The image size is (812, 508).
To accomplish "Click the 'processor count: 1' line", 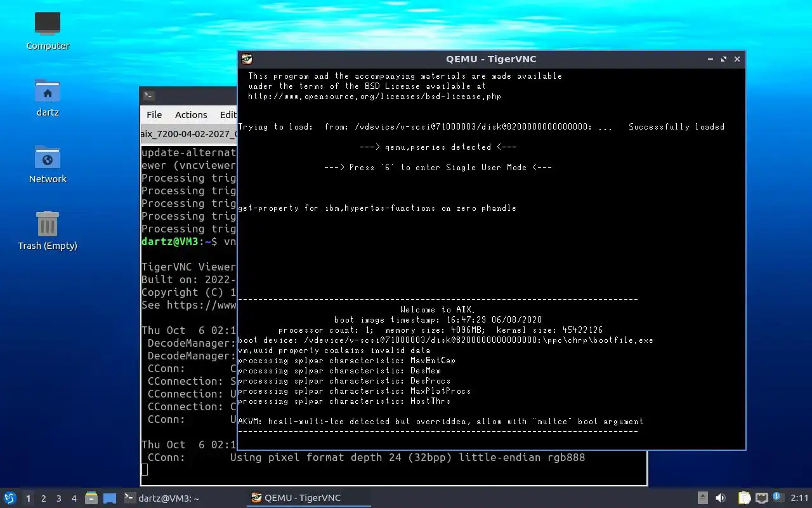I will click(440, 330).
